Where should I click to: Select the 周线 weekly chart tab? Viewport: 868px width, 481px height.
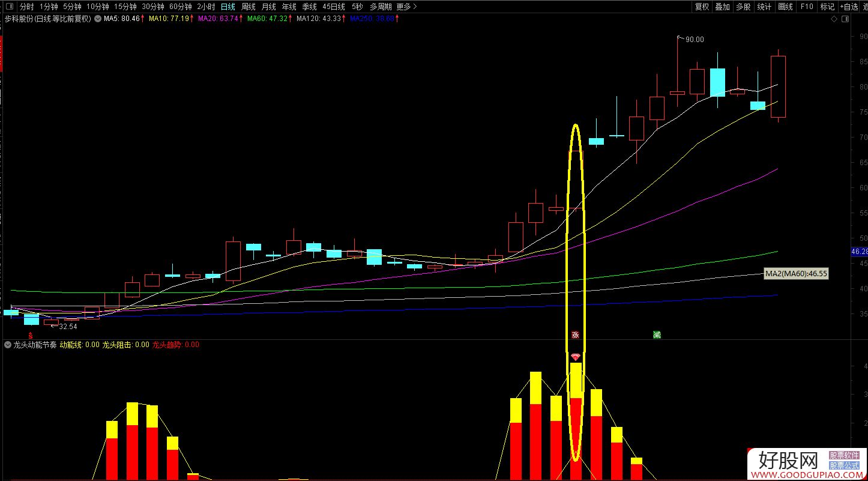tap(248, 7)
